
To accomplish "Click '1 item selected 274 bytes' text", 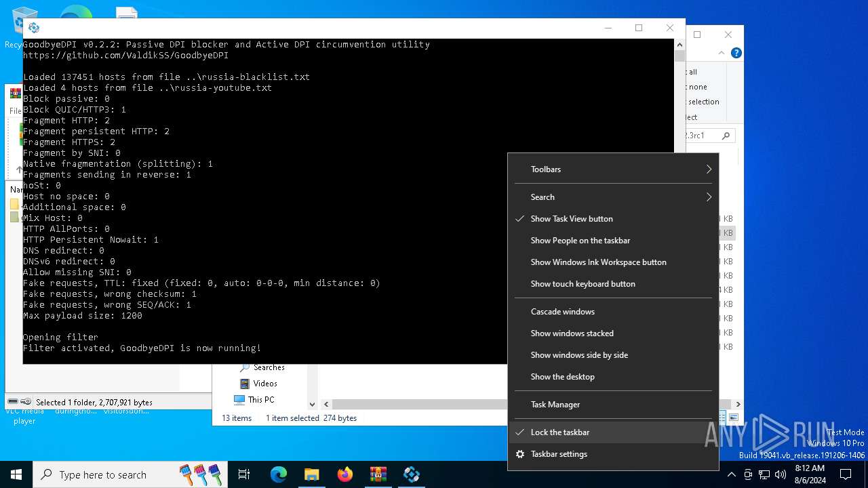I will [x=311, y=418].
